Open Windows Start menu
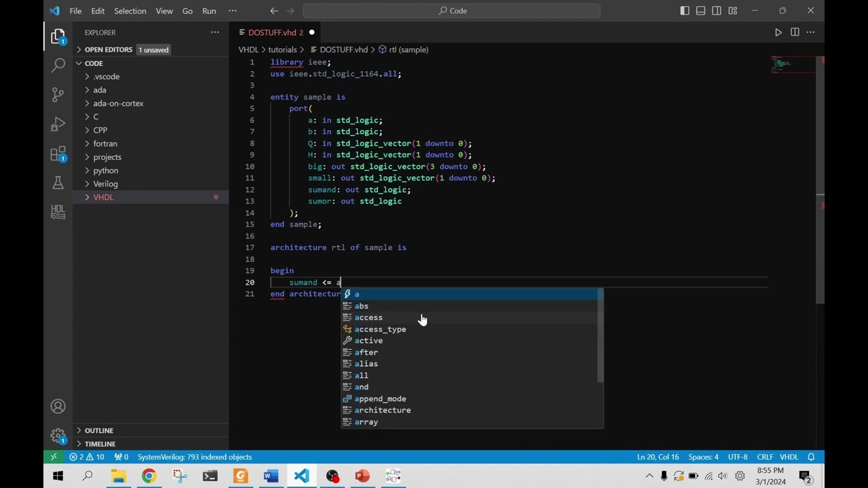The image size is (868, 488). (x=58, y=476)
